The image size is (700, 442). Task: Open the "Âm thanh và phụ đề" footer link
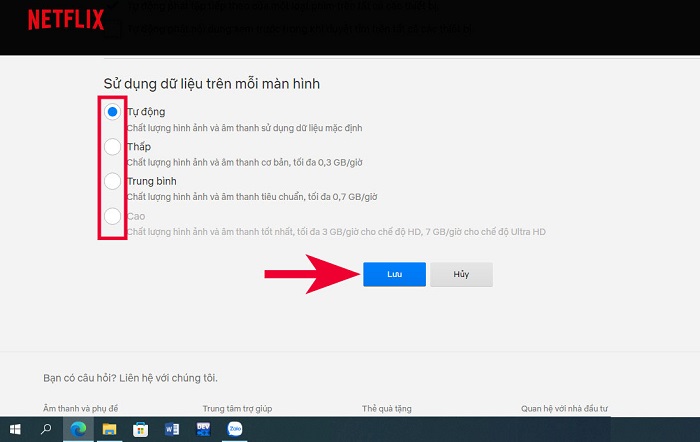[x=81, y=409]
